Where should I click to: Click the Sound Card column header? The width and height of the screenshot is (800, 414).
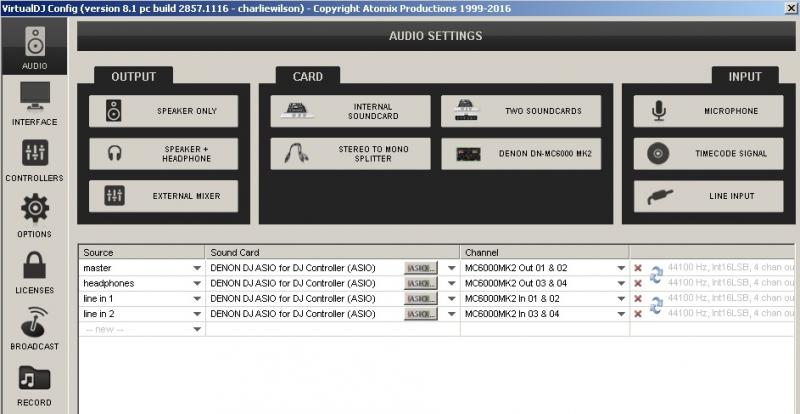tap(333, 252)
